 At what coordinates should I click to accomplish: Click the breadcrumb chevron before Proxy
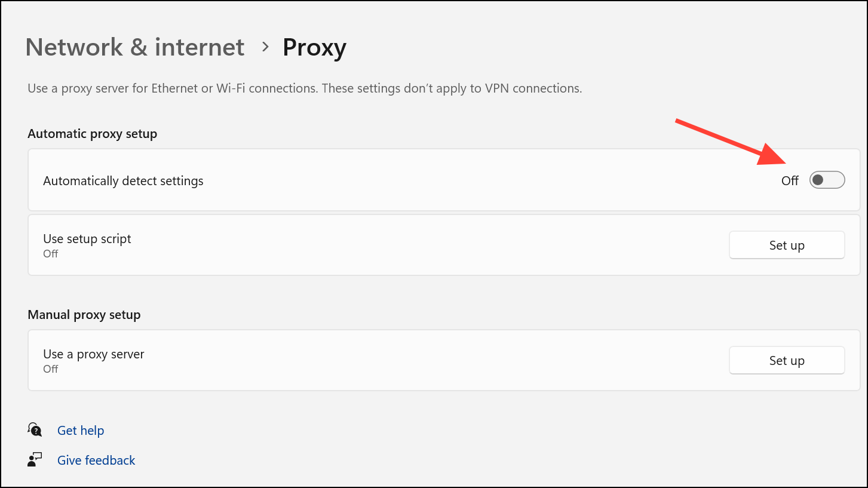(x=266, y=47)
